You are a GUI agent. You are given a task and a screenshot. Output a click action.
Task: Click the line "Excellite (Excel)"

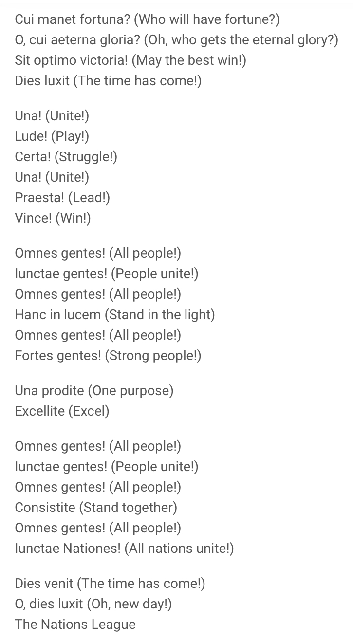point(62,411)
